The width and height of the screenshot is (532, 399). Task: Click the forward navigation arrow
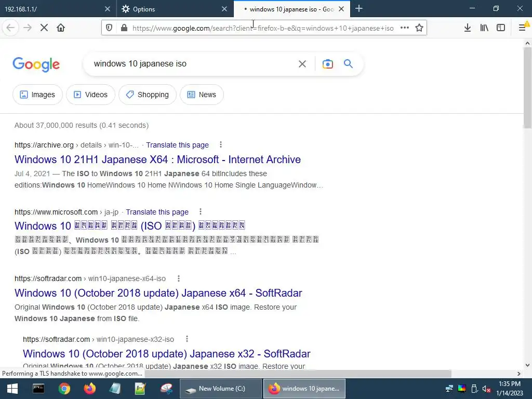[28, 28]
